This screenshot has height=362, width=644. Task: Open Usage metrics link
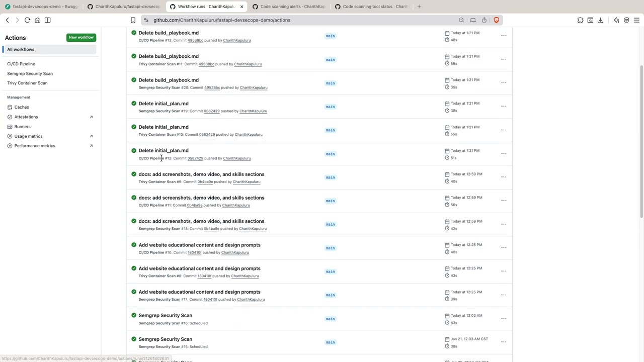pos(28,136)
